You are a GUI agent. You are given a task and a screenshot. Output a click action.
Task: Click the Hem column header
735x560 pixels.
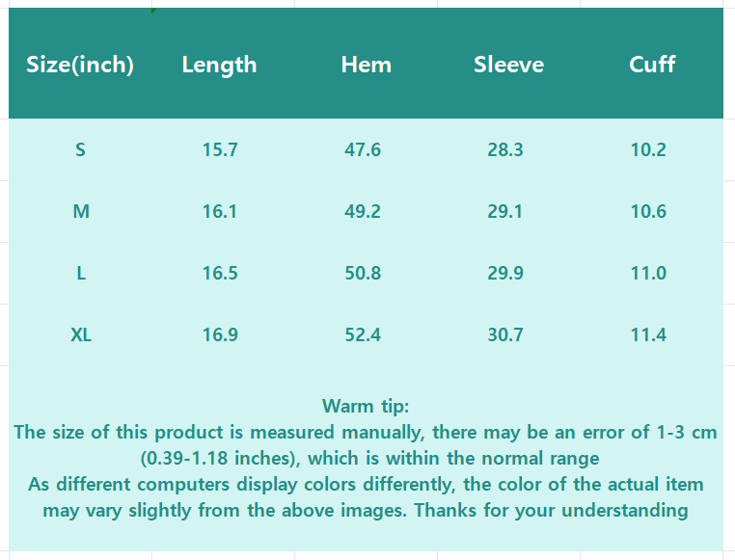pyautogui.click(x=366, y=65)
